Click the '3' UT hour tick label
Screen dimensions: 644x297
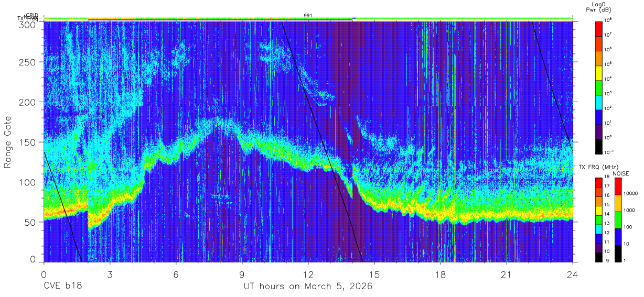tap(110, 274)
